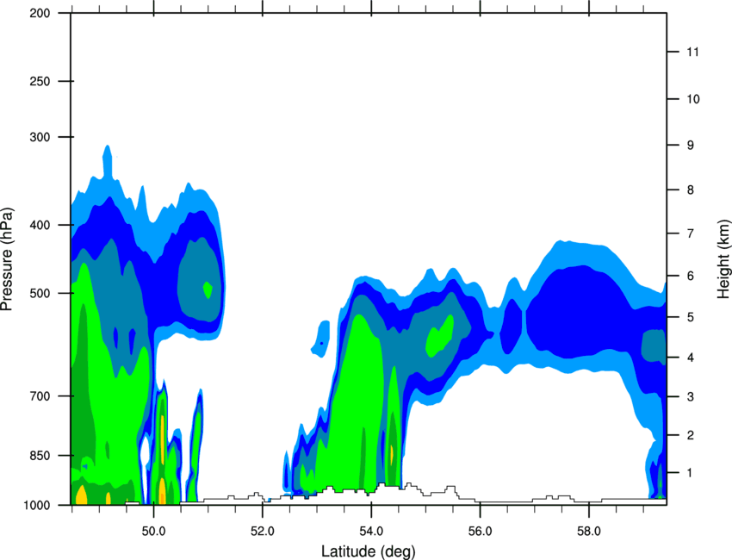This screenshot has width=732, height=560.
Task: Pick the 11 km height label
Action: 693,52
